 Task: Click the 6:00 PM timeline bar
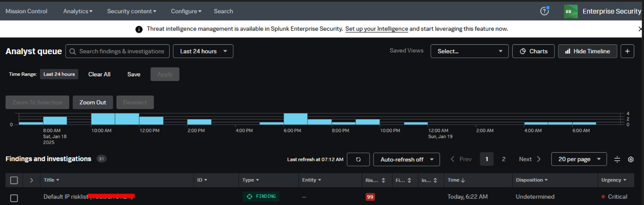click(295, 119)
